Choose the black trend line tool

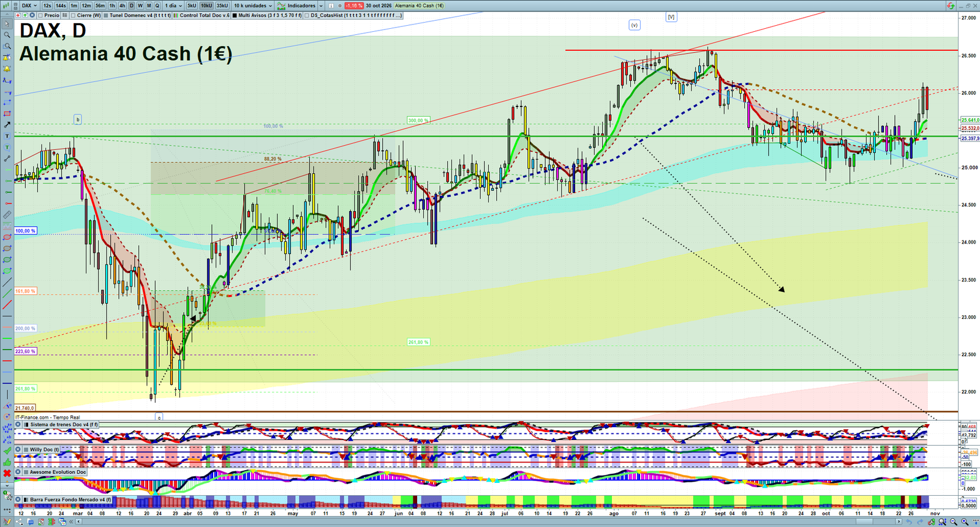pos(7,282)
